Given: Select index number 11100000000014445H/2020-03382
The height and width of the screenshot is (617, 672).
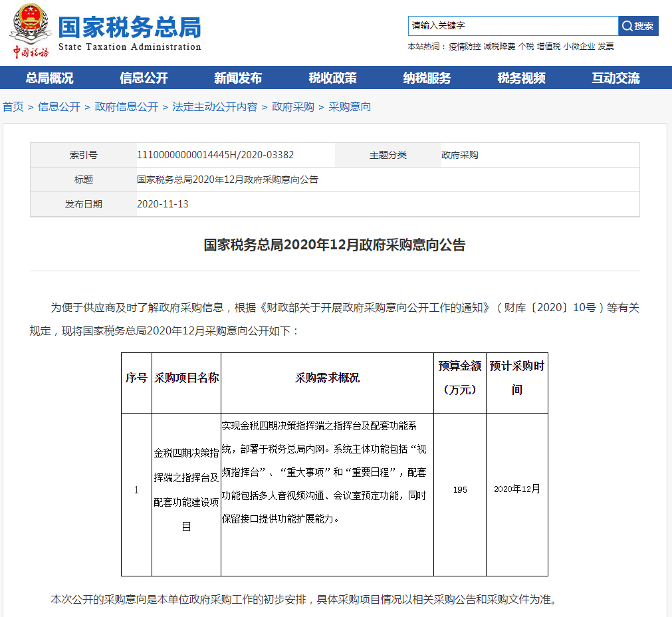Looking at the screenshot, I should (215, 155).
